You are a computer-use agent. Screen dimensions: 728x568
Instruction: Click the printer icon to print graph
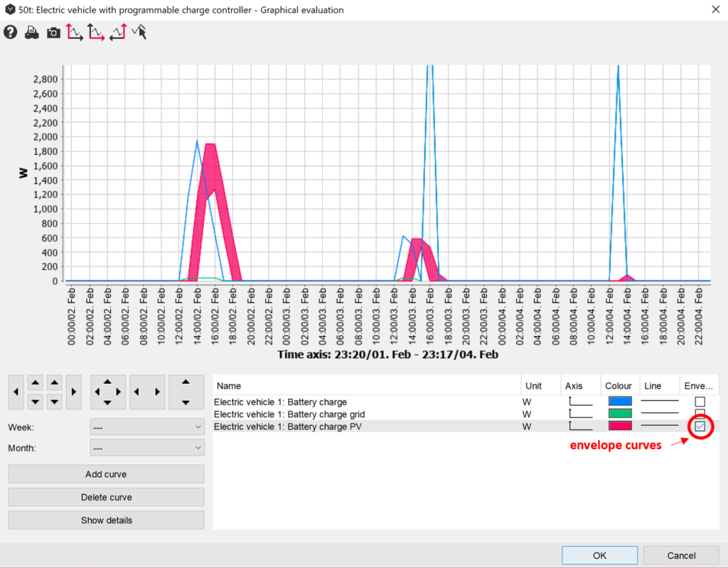point(31,33)
